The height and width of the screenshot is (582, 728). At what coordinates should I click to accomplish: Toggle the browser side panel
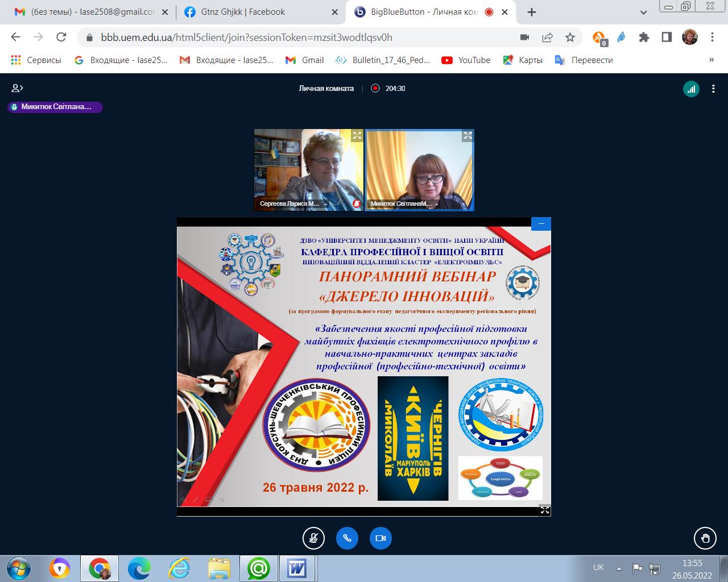pos(667,38)
